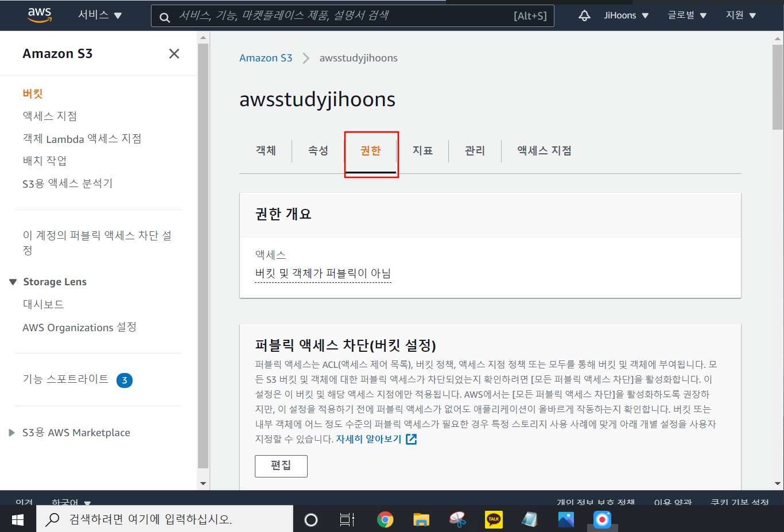Open 버킷 in the sidebar
Image resolution: width=784 pixels, height=532 pixels.
click(33, 94)
